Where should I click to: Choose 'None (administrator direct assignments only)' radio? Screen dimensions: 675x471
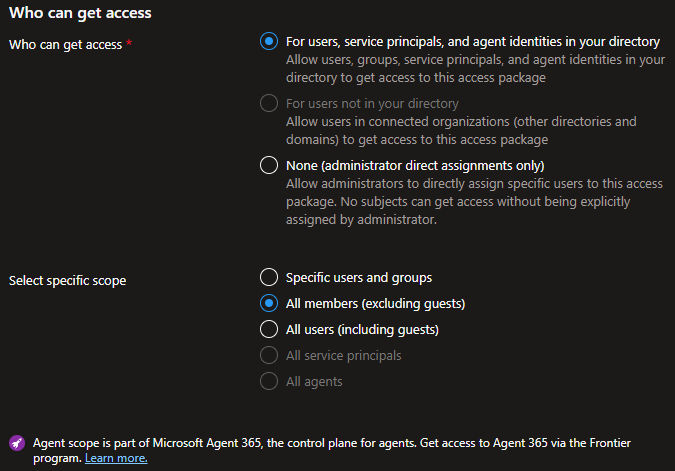(269, 165)
